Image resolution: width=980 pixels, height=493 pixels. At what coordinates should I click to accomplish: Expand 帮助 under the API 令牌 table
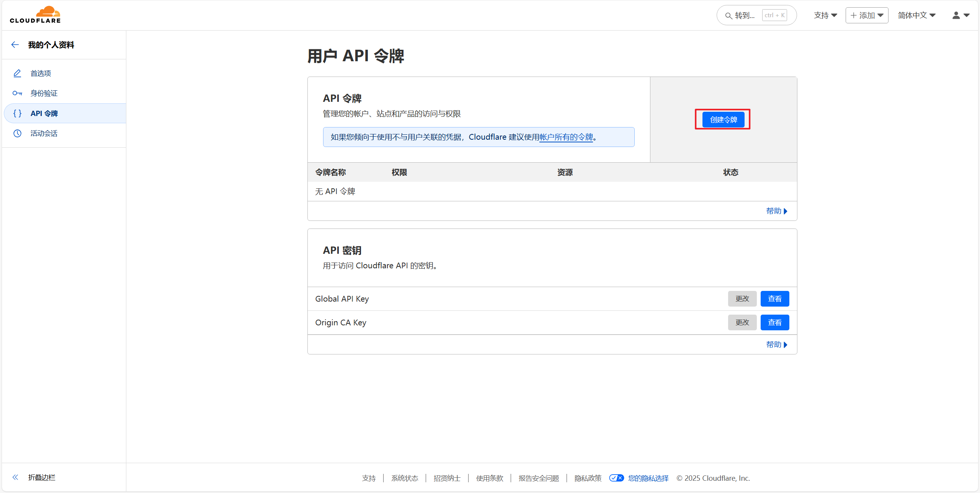click(777, 211)
